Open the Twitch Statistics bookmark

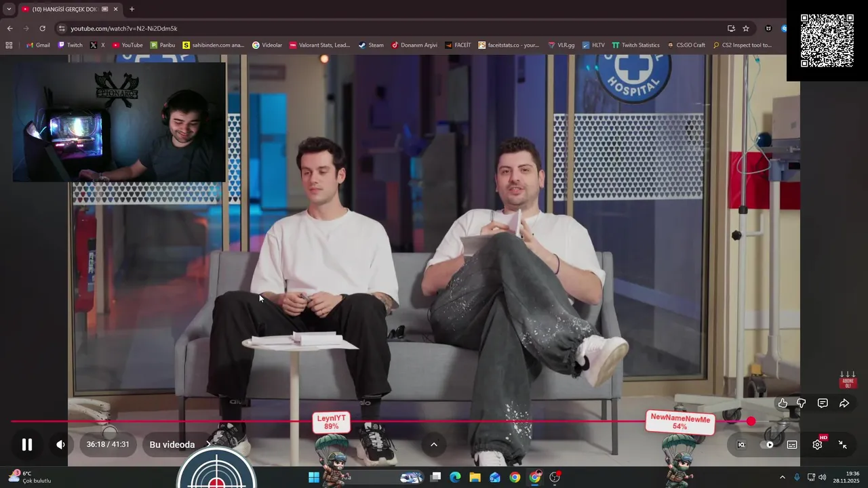tap(636, 45)
